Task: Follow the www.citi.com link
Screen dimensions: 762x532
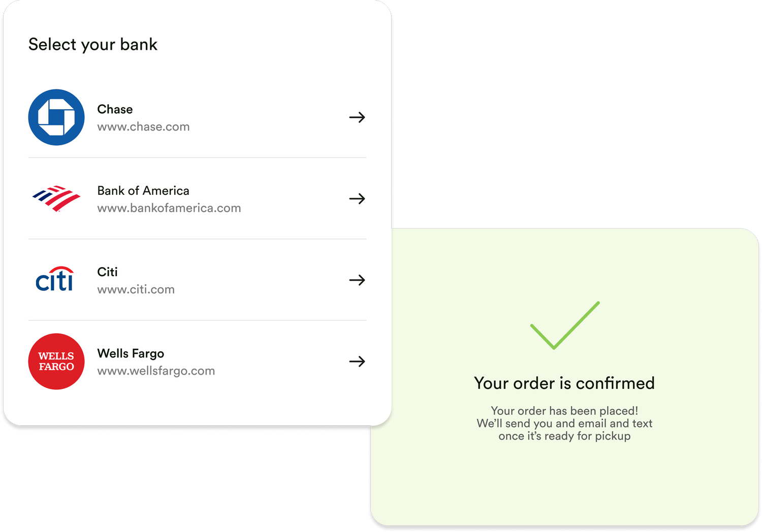Action: (x=136, y=289)
